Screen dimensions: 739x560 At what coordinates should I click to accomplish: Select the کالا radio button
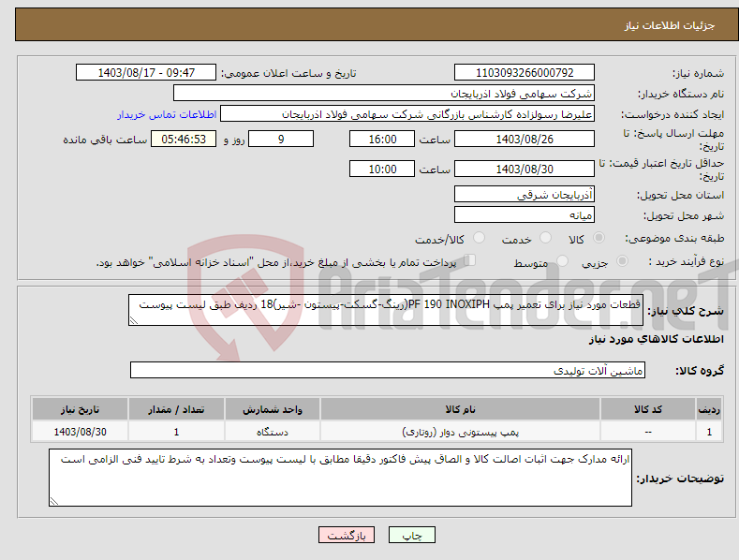point(599,238)
